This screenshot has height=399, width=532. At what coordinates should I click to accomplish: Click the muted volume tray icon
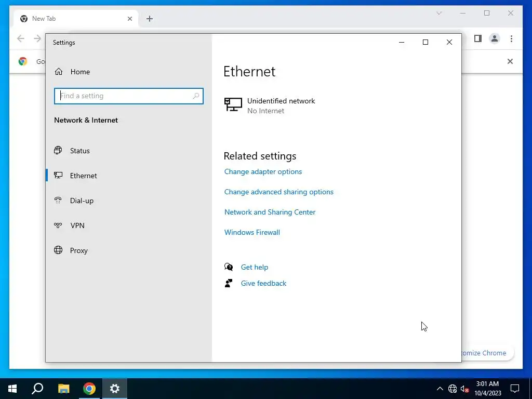[x=464, y=389]
